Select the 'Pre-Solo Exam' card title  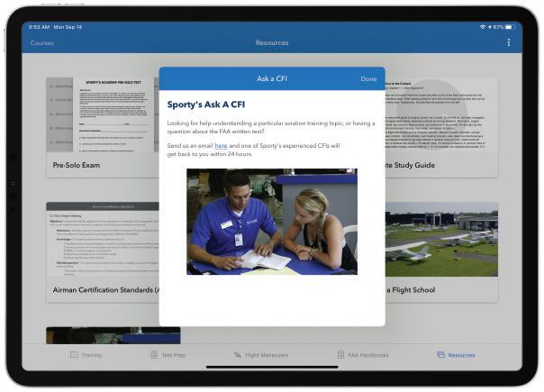tap(77, 165)
